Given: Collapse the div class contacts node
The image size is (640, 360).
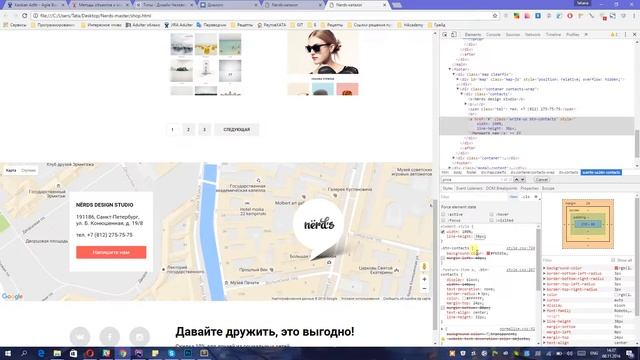Looking at the screenshot, I should tap(462, 94).
